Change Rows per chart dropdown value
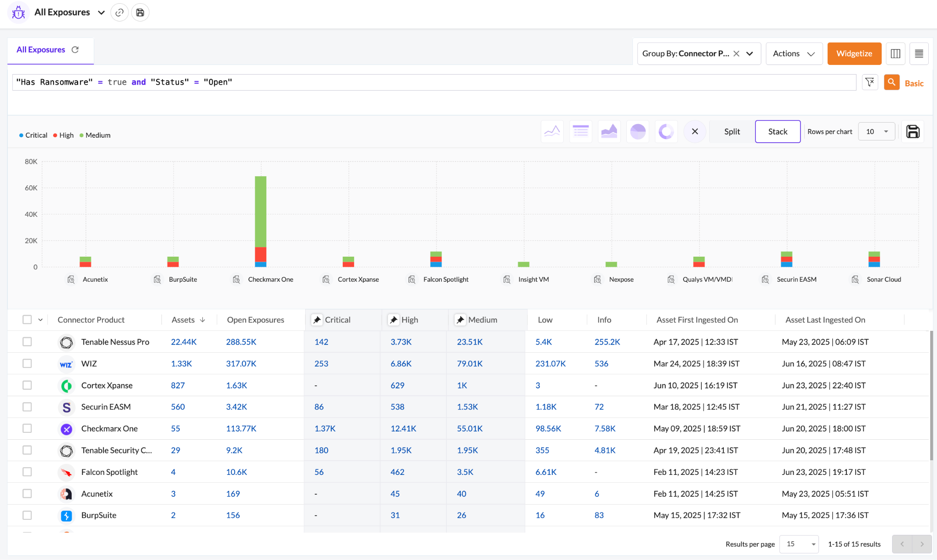The height and width of the screenshot is (560, 937). [x=877, y=132]
